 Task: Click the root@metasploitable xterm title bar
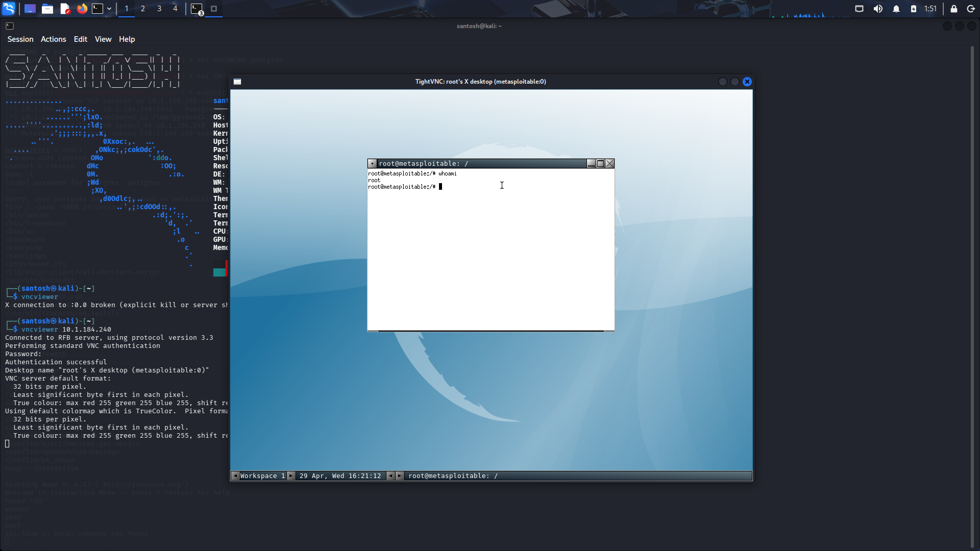pos(481,164)
